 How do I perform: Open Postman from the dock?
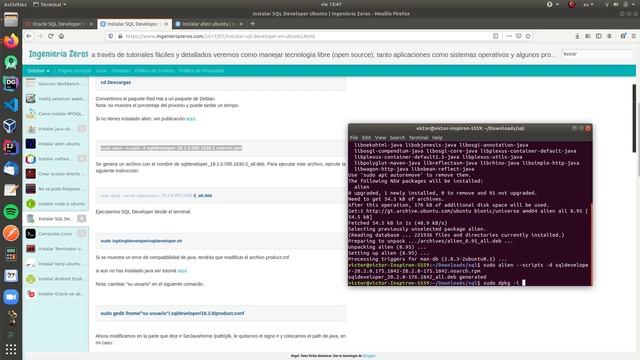11,233
